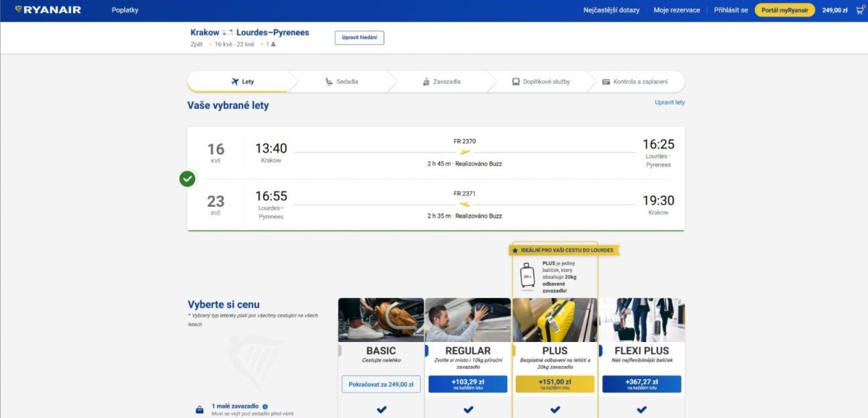868x418 pixels.
Task: Continue with BASIC for 249,00 zł
Action: pos(381,384)
